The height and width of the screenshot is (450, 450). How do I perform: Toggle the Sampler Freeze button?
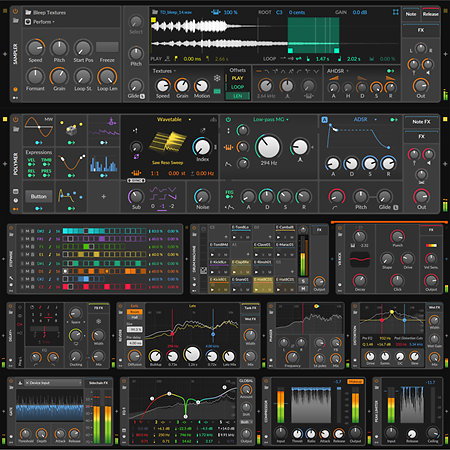[107, 47]
